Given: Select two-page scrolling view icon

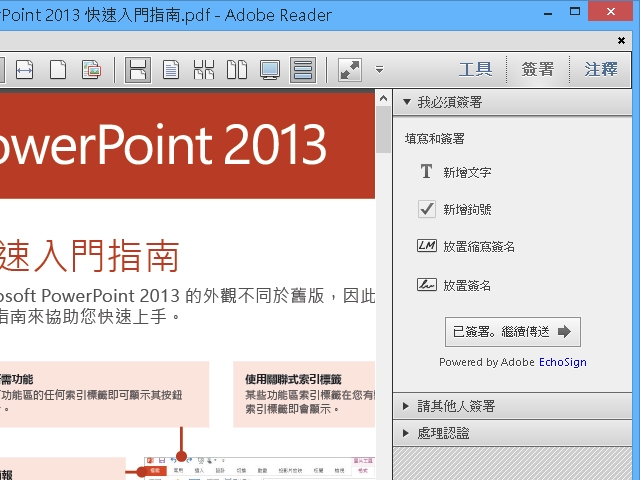Looking at the screenshot, I should 204,70.
